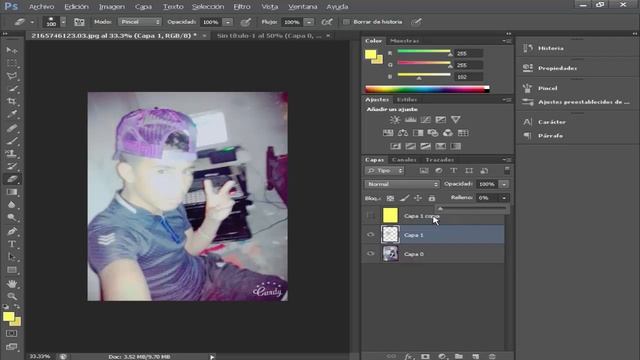This screenshot has width=640, height=360.
Task: Select the Crop tool
Action: coord(12,101)
